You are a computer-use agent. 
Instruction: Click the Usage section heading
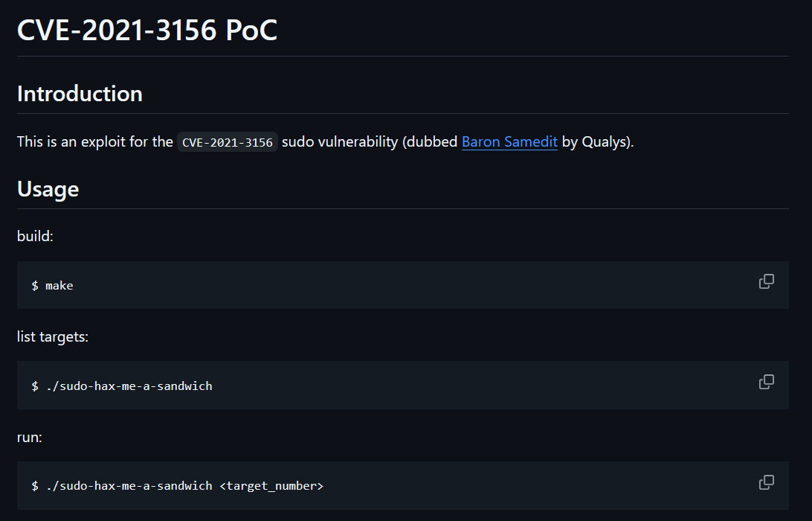point(48,189)
